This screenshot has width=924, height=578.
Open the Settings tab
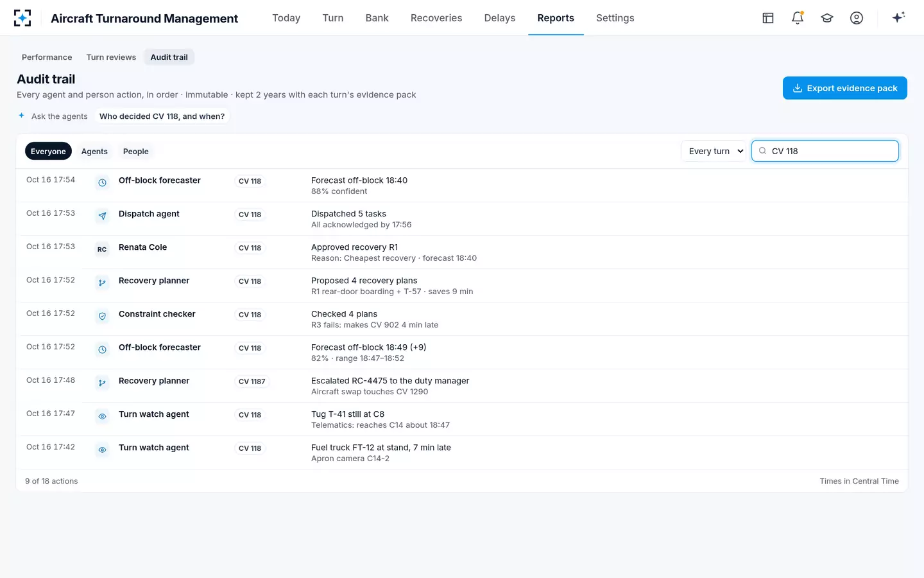(x=615, y=18)
